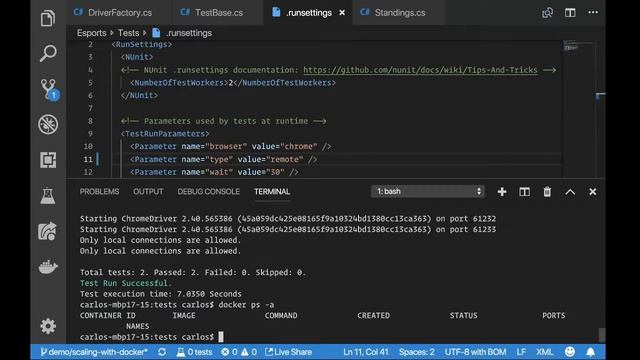Start Live Share from status bar
The width and height of the screenshot is (640, 360).
click(289, 352)
